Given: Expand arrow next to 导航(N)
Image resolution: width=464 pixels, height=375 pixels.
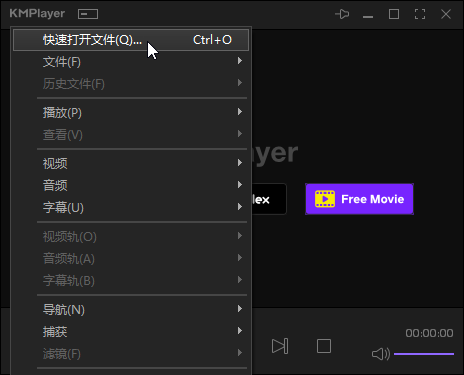Looking at the screenshot, I should (x=240, y=309).
